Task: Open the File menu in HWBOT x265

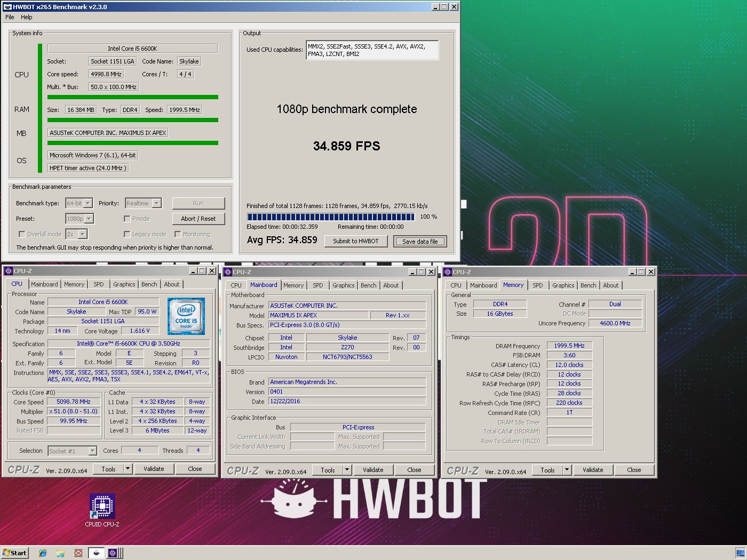Action: click(x=10, y=17)
